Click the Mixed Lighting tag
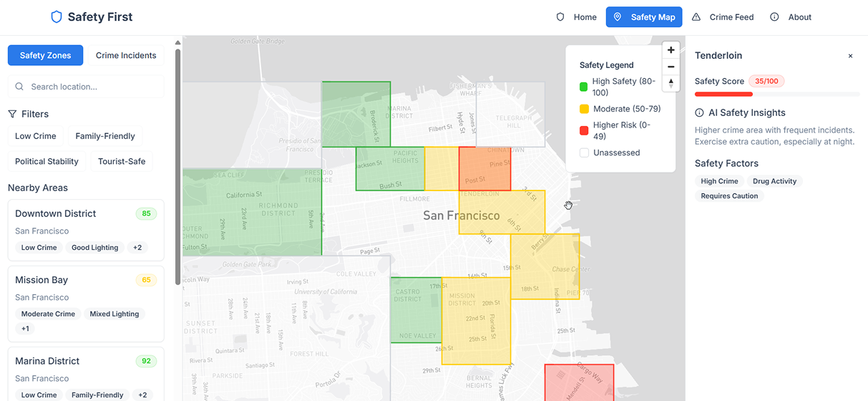 tap(114, 314)
